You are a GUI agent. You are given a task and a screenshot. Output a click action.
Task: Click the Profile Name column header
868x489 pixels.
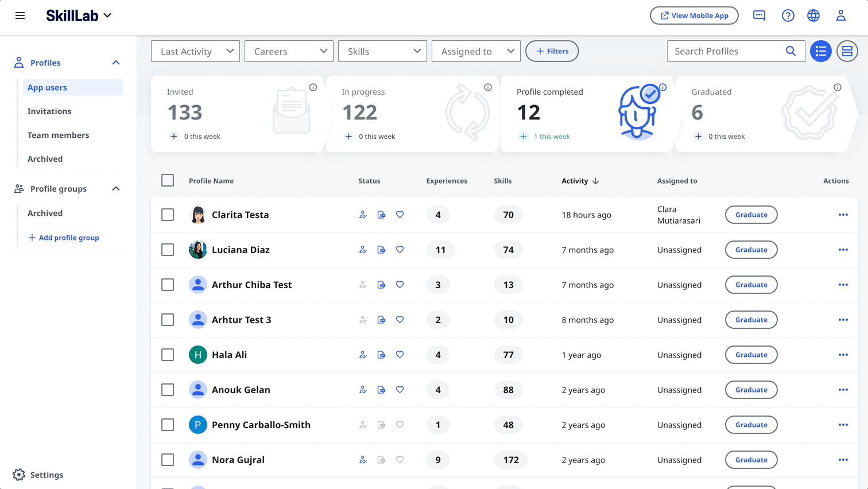click(x=211, y=181)
